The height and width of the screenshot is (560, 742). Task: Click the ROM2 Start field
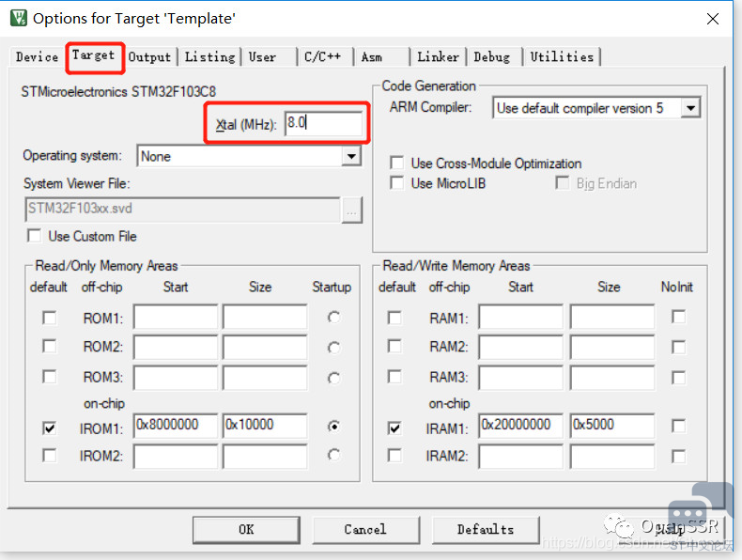click(x=176, y=347)
